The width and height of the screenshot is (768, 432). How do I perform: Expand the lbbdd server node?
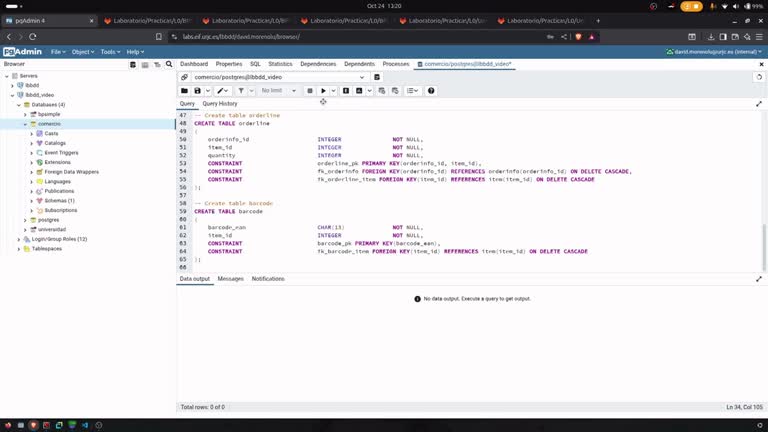pyautogui.click(x=13, y=85)
